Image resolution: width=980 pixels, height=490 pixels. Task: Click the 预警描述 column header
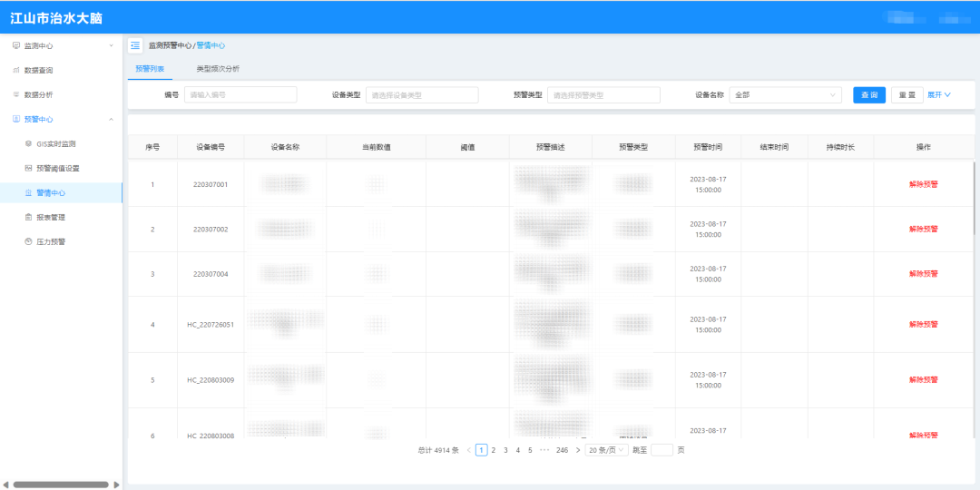551,148
